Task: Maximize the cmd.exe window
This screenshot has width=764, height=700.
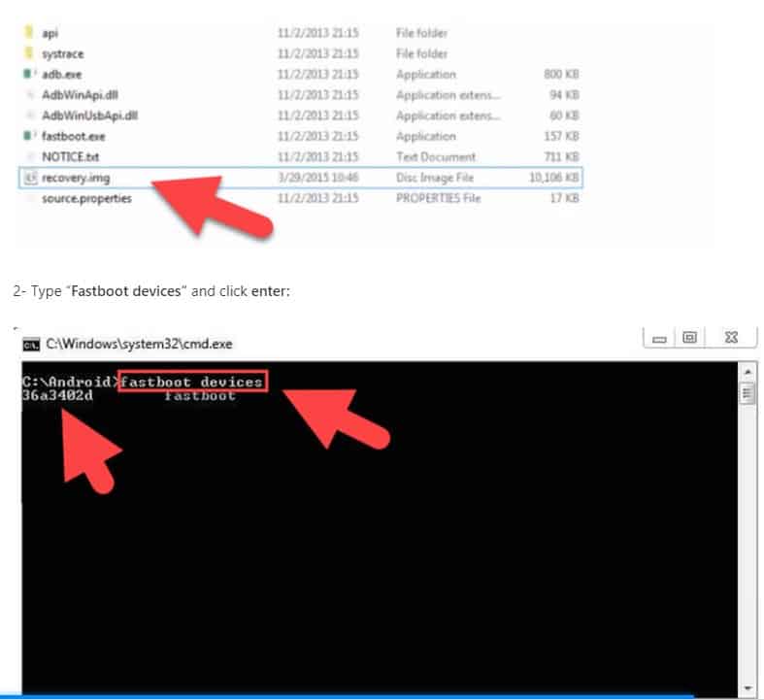Action: click(689, 339)
